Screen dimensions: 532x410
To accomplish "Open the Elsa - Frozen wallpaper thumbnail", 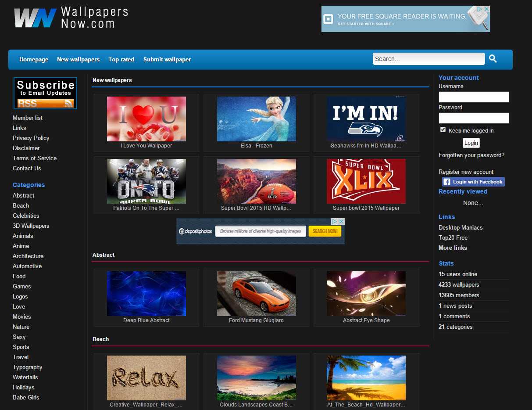I will 256,119.
